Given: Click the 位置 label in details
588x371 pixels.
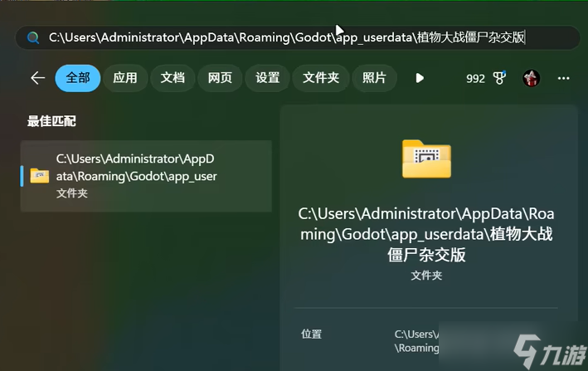Looking at the screenshot, I should coord(311,334).
